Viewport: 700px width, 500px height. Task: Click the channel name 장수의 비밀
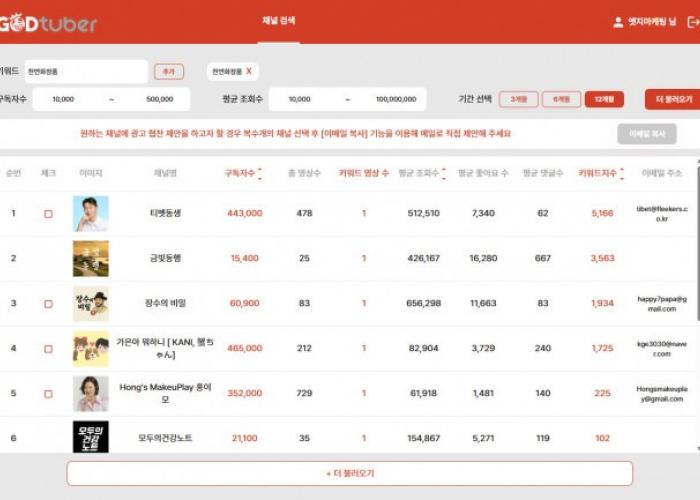165,303
